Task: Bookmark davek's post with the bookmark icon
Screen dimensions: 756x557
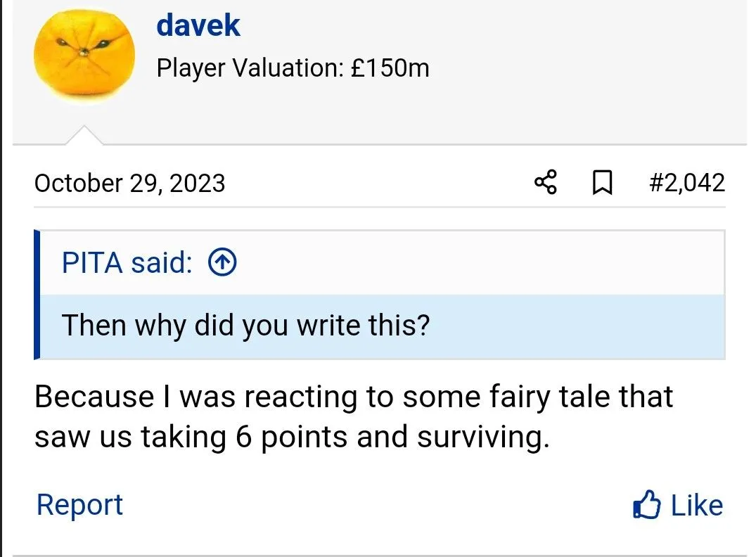Action: point(601,184)
